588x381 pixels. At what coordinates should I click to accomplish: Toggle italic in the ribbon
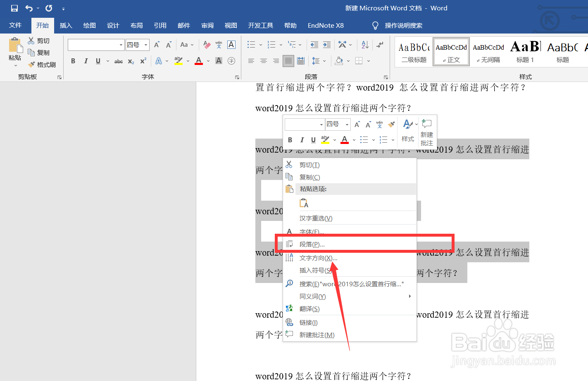click(86, 61)
